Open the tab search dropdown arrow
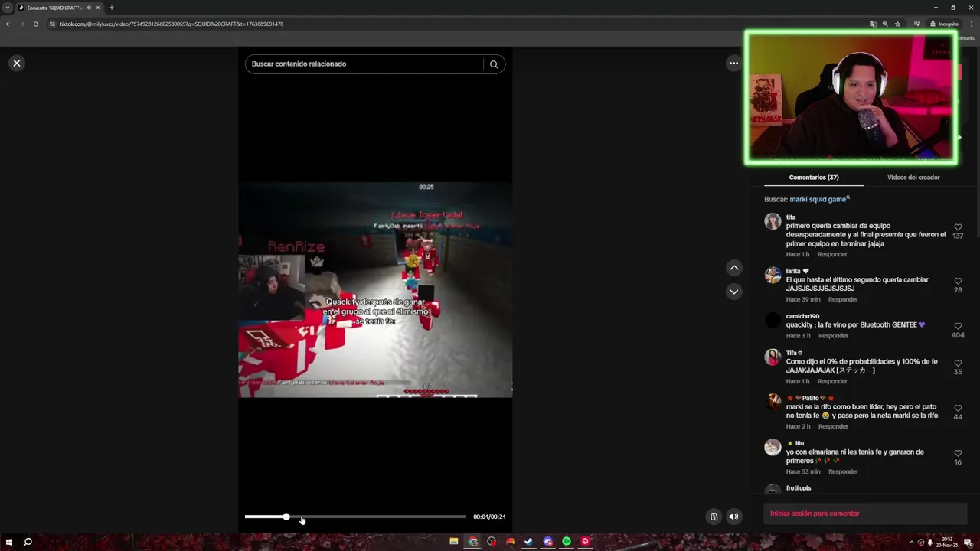Screen dimensions: 980x551 coord(8,8)
